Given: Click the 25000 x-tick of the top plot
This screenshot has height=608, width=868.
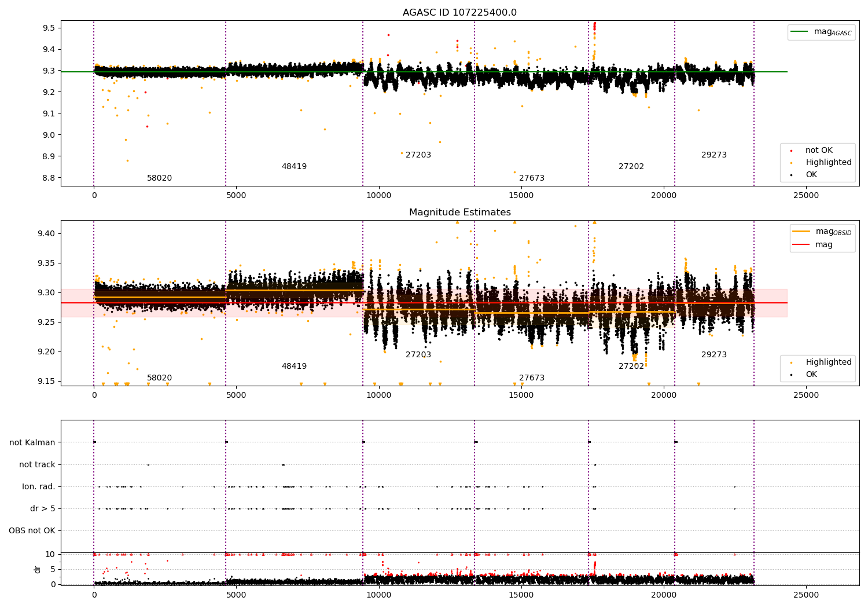Looking at the screenshot, I should tap(806, 196).
